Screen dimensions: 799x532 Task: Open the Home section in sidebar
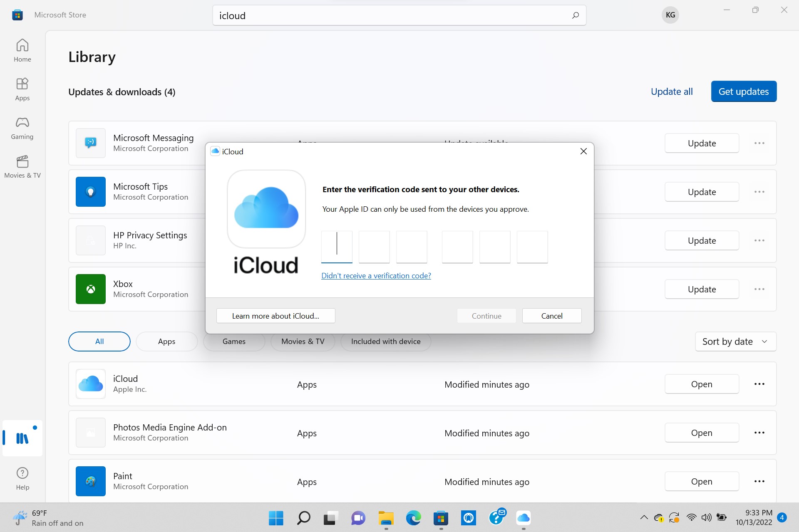click(x=22, y=50)
